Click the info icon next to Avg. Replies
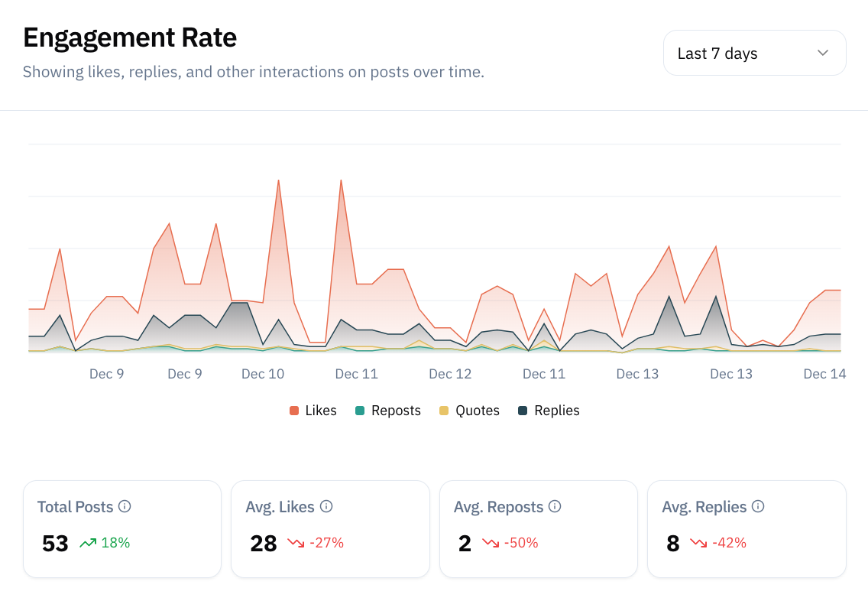 [x=757, y=506]
